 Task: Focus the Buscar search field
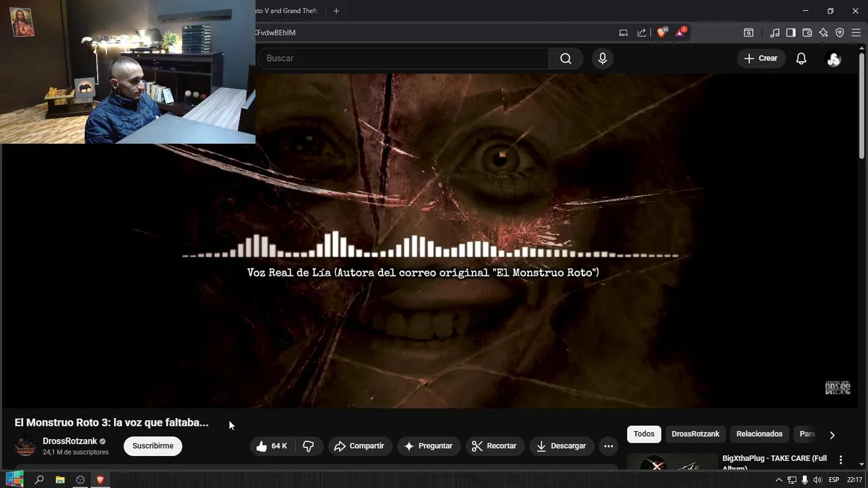(403, 58)
